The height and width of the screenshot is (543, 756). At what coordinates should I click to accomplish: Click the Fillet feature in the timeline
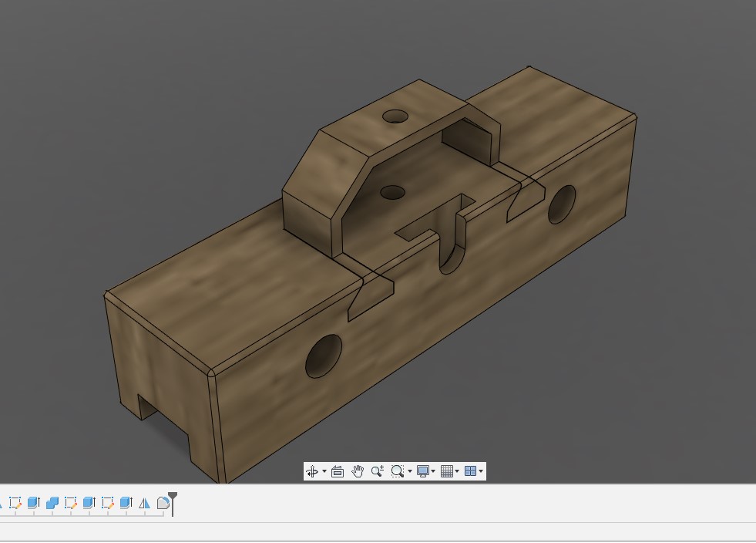[x=163, y=503]
